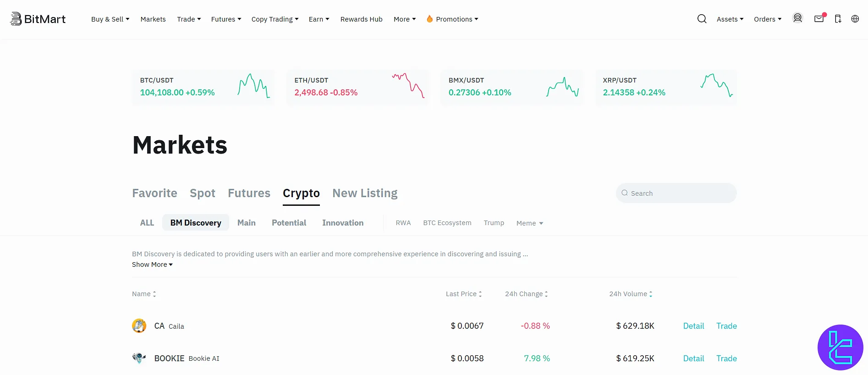This screenshot has height=375, width=868.
Task: Click the market Search input field
Action: [676, 193]
